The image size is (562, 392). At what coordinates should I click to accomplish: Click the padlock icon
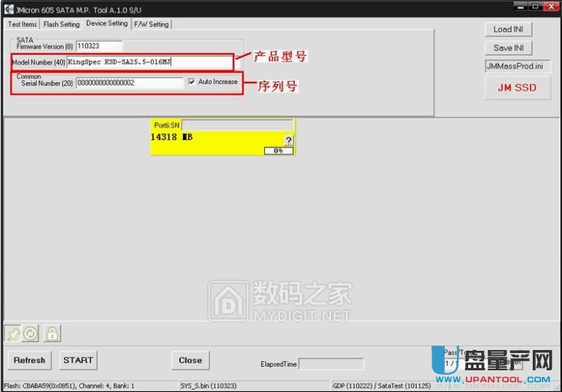53,334
